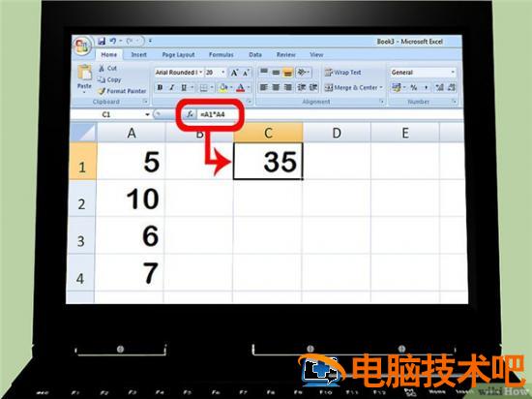Open the Number dialog launcher
The width and height of the screenshot is (532, 399).
tap(454, 101)
